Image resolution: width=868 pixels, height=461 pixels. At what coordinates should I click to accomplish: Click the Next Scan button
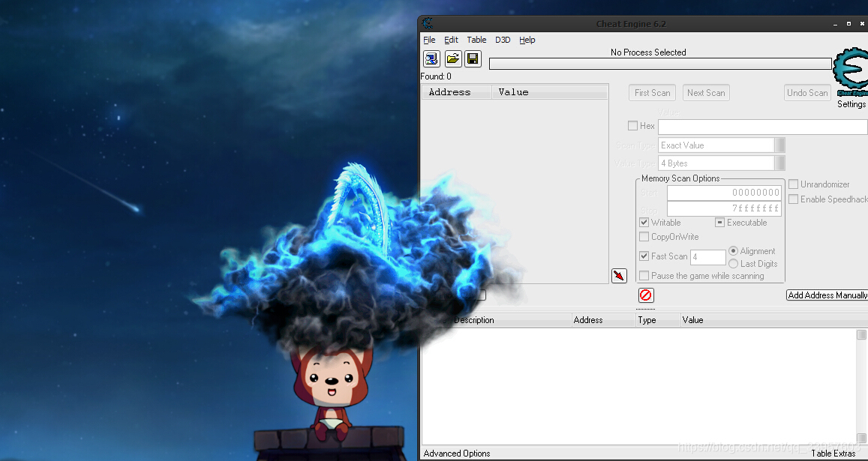point(706,93)
